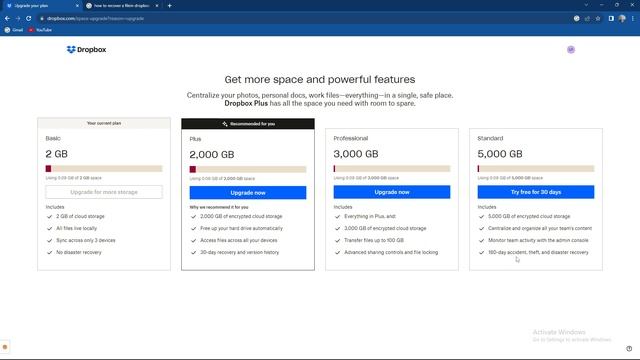Open Chrome three-dot menu

click(x=633, y=18)
